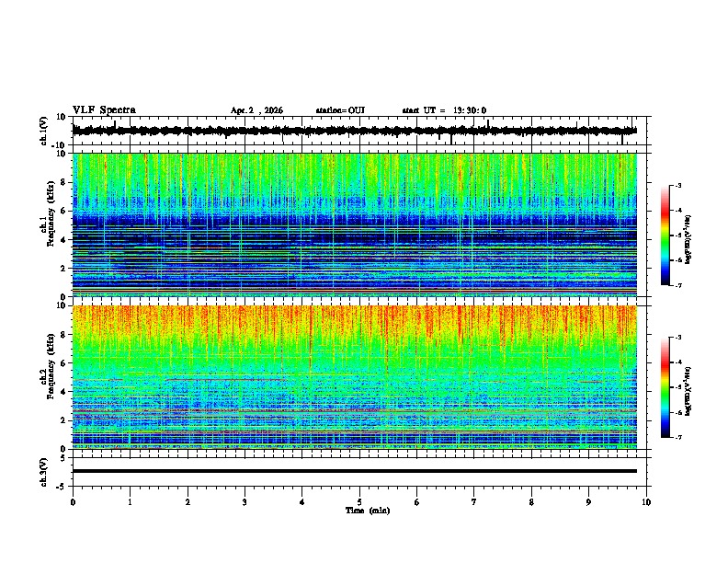Select the "start UT = 13:30: 0" header text
This screenshot has height=563, width=728.
444,110
